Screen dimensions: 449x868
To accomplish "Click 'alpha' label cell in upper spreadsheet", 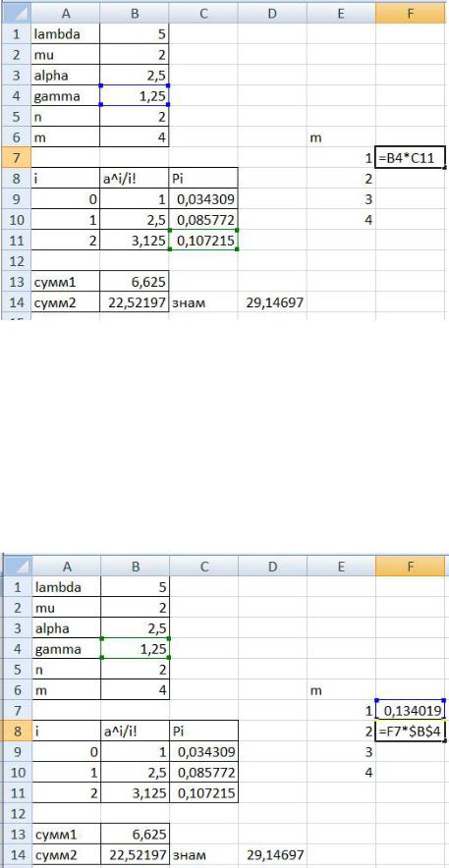I will point(65,76).
